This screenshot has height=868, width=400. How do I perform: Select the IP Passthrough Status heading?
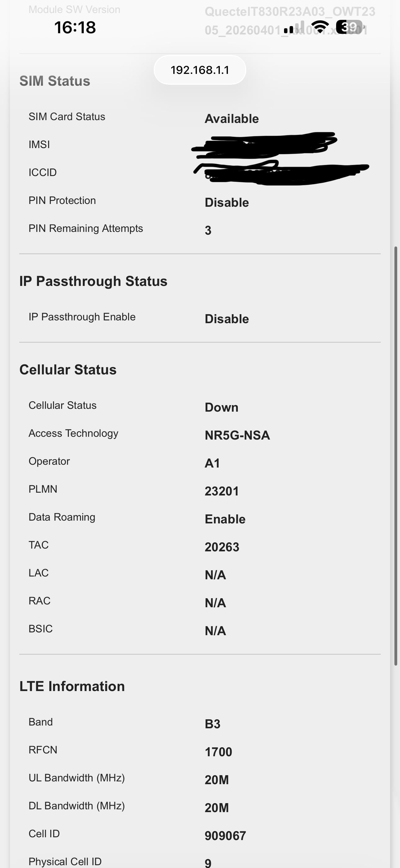(x=93, y=281)
